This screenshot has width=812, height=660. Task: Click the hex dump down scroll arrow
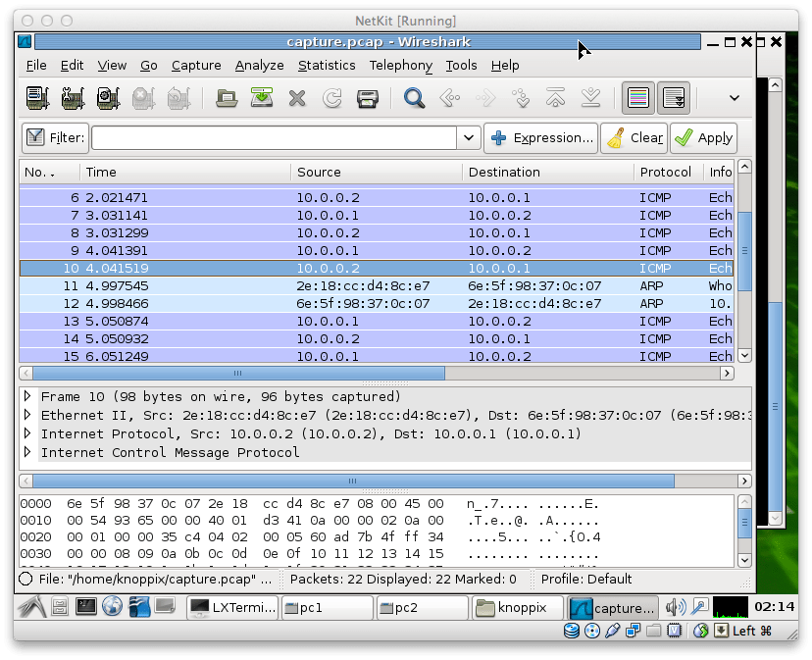click(x=744, y=560)
